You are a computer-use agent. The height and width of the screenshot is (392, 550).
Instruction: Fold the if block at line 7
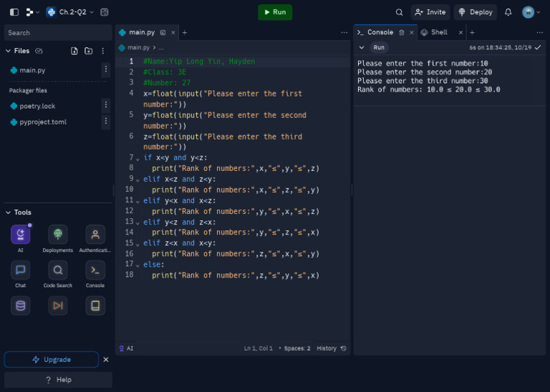pyautogui.click(x=137, y=158)
